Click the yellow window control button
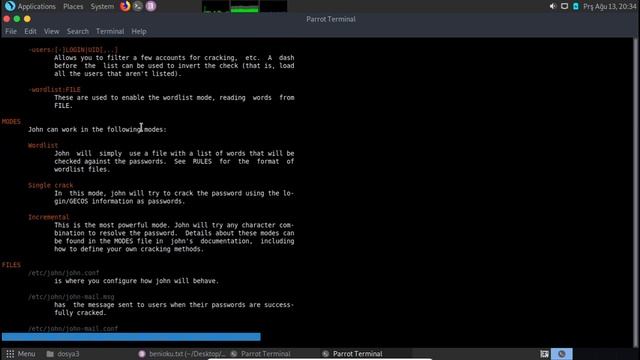 (27, 19)
